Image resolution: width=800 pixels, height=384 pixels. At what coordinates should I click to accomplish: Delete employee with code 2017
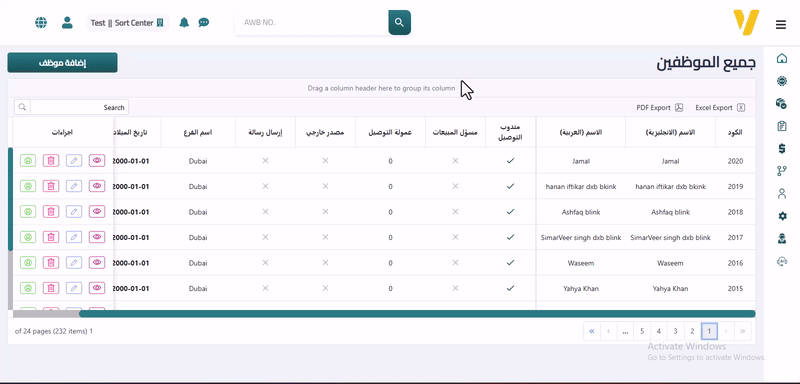[x=51, y=237]
